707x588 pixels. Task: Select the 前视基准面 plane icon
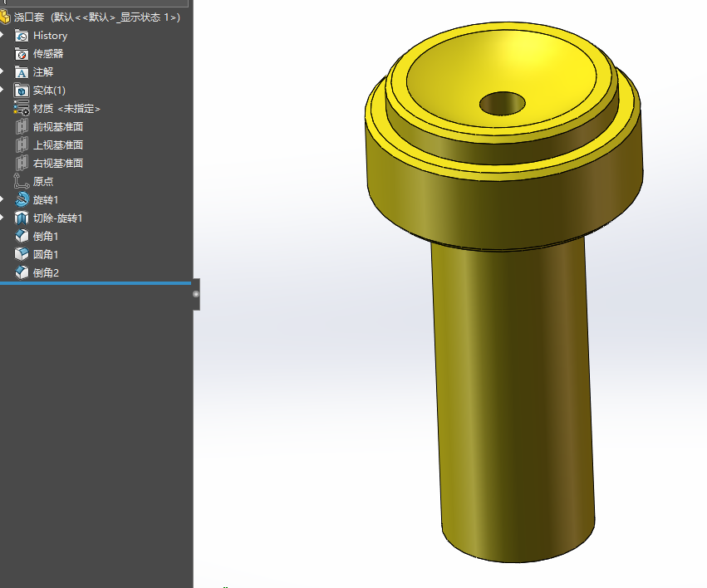[x=22, y=126]
